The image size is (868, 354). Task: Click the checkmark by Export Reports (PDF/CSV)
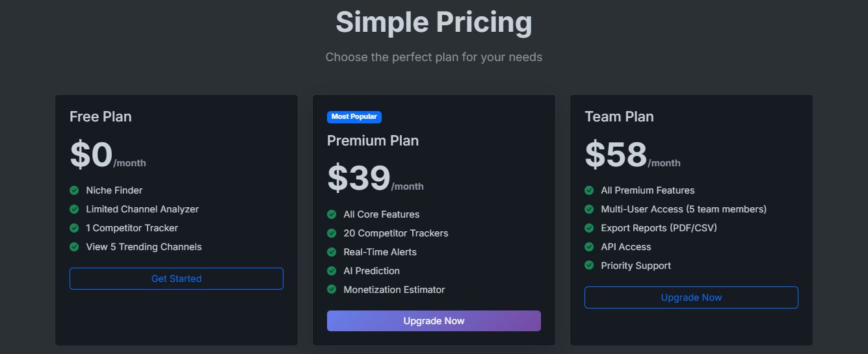pyautogui.click(x=589, y=228)
